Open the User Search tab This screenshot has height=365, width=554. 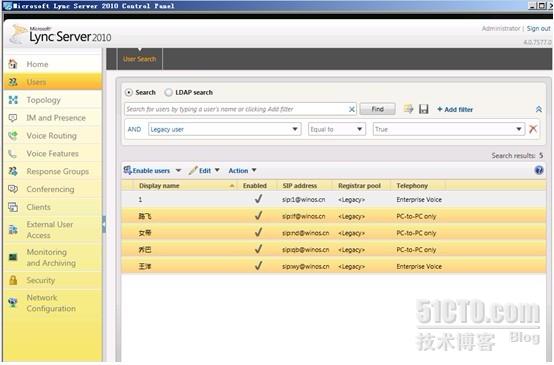click(x=140, y=59)
